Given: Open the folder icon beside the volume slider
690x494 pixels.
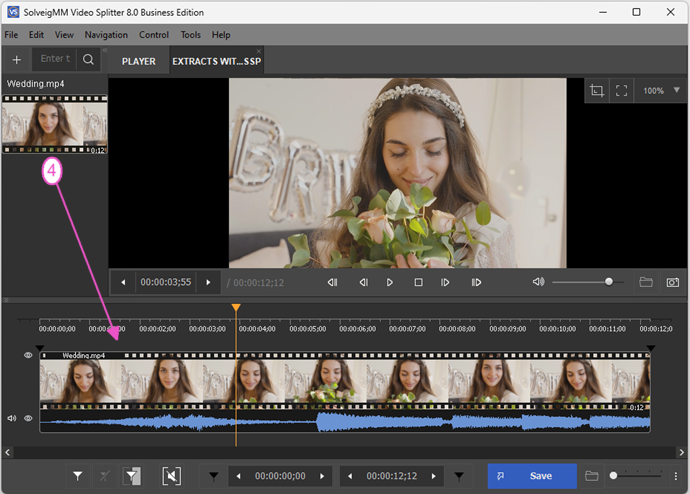Looking at the screenshot, I should coord(646,282).
